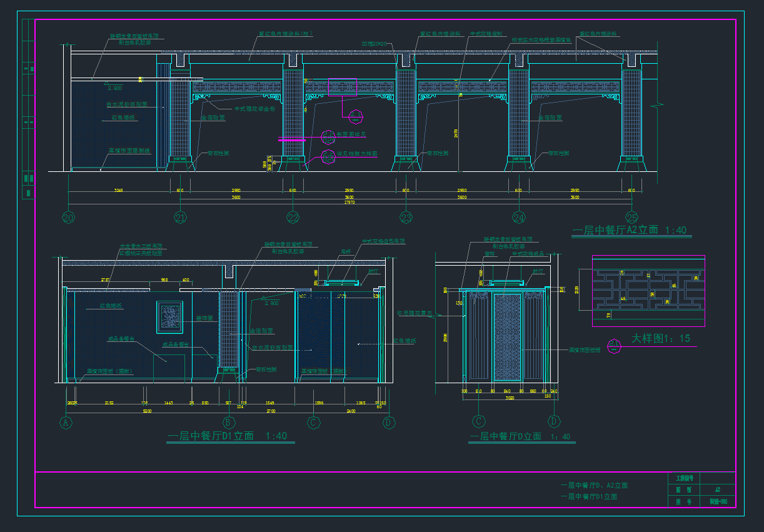Image resolution: width=764 pixels, height=532 pixels.
Task: Click grid bubble B below D1 elevation
Action: (229, 423)
